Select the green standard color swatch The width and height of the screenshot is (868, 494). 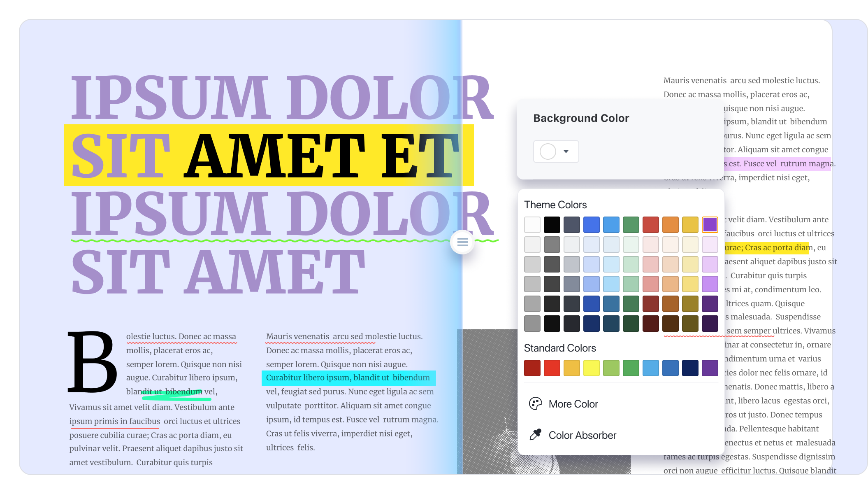tap(630, 368)
